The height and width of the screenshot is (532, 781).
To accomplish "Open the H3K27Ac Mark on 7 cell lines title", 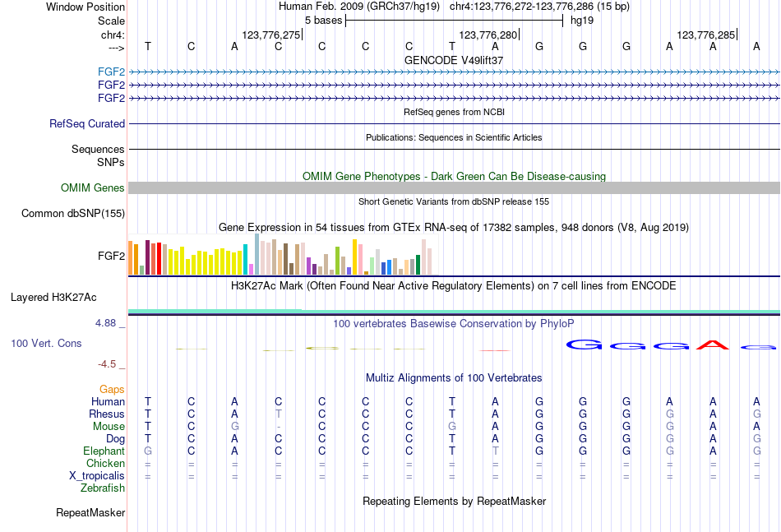I will [454, 286].
